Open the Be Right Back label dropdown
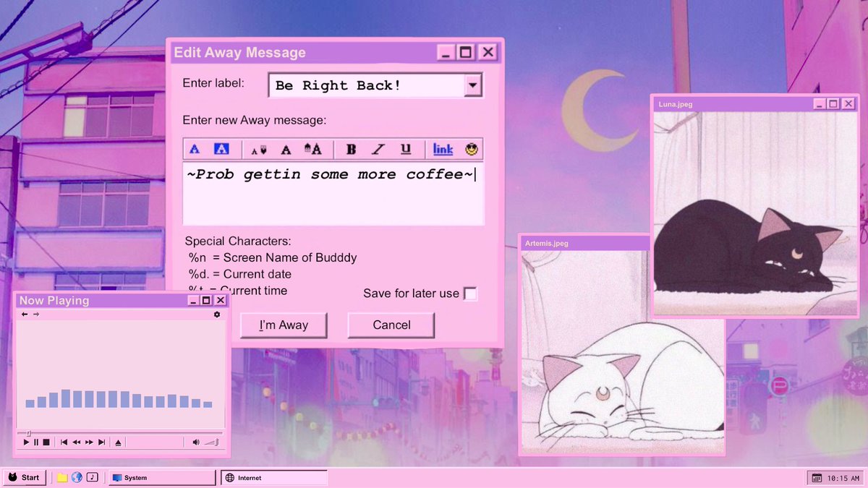Viewport: 868px width, 488px height. point(474,85)
